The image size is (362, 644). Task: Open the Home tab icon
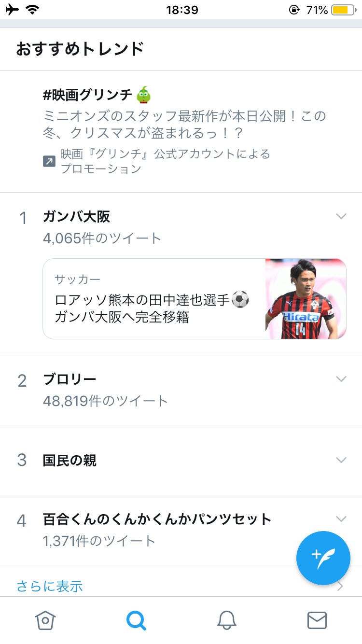tap(45, 620)
